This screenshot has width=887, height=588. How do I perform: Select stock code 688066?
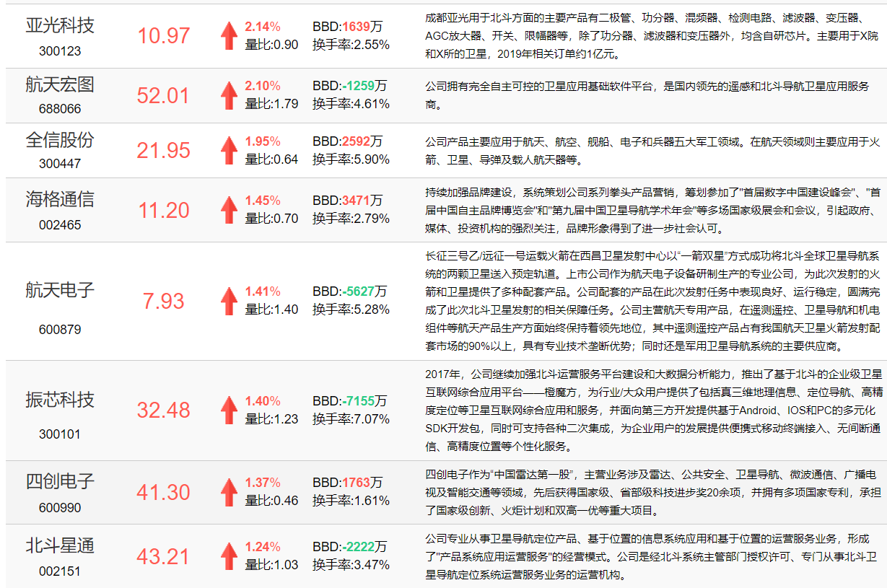click(60, 109)
